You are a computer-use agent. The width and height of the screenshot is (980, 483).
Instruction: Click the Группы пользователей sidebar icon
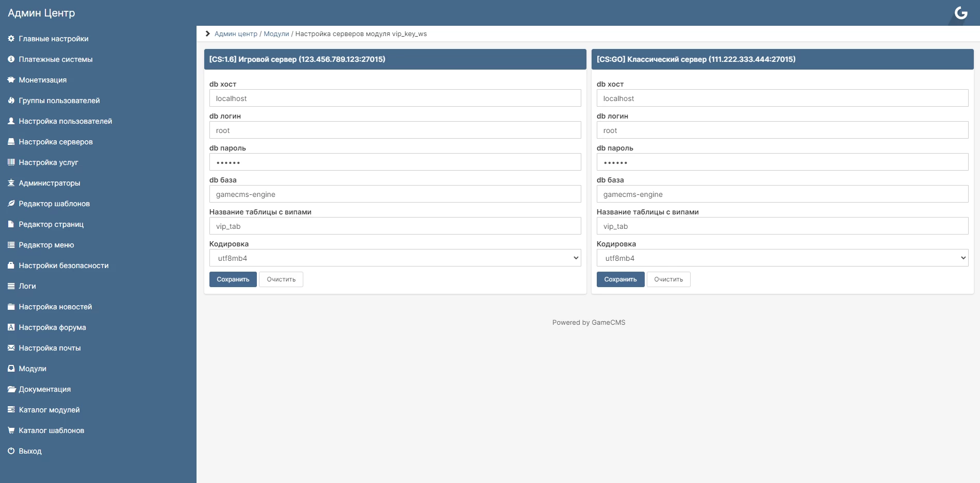(x=11, y=101)
